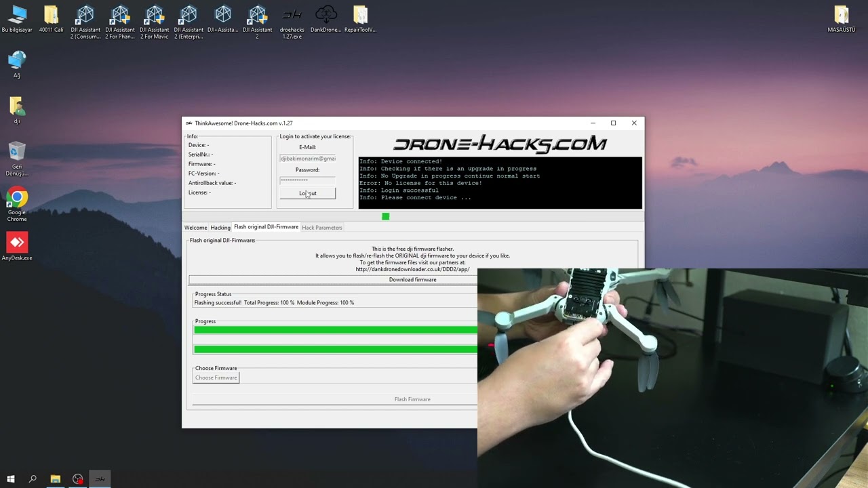The height and width of the screenshot is (488, 868).
Task: Open the RepairToolV folder icon
Action: tap(360, 19)
